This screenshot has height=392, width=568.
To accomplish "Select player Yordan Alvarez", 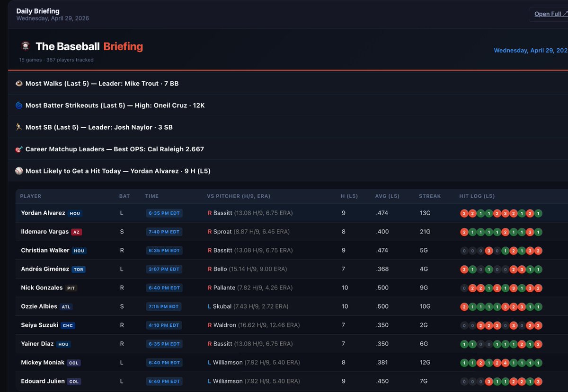I will click(43, 213).
